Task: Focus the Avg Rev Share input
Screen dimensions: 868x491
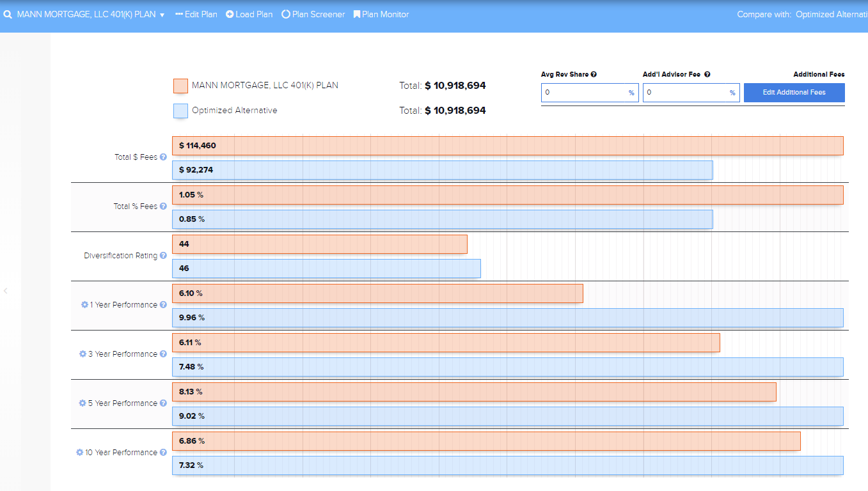Action: click(x=584, y=93)
